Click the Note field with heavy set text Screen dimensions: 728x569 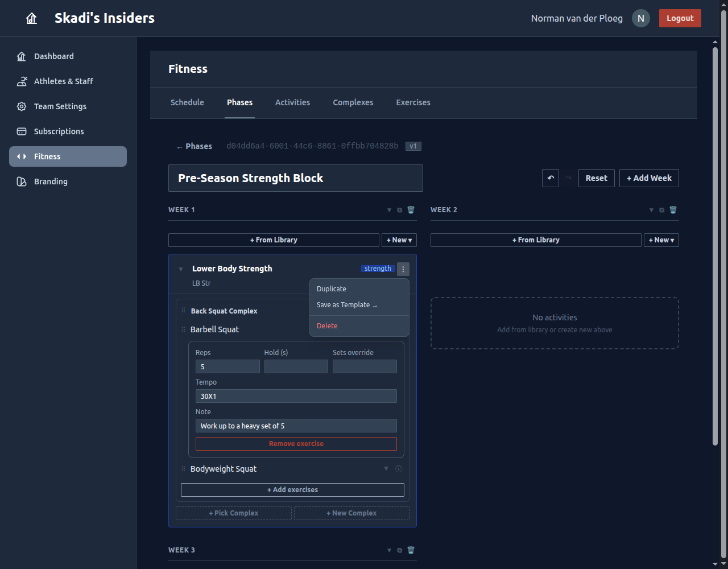(x=296, y=426)
